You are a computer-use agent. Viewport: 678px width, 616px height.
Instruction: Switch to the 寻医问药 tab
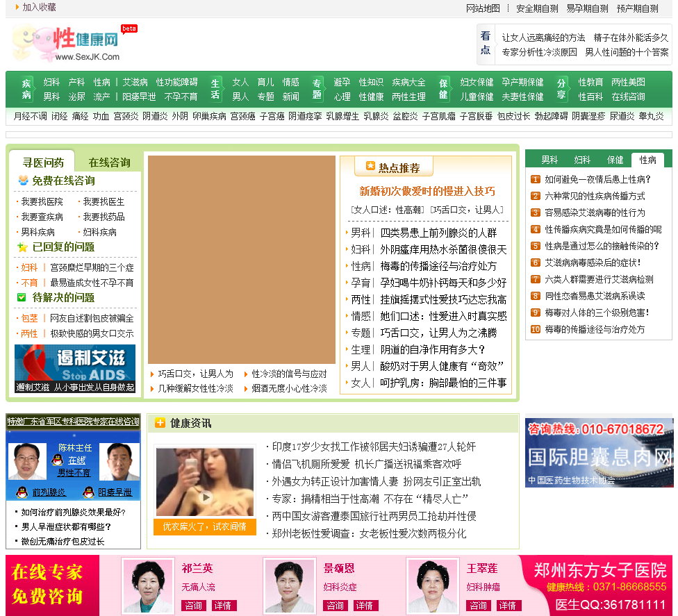[43, 163]
